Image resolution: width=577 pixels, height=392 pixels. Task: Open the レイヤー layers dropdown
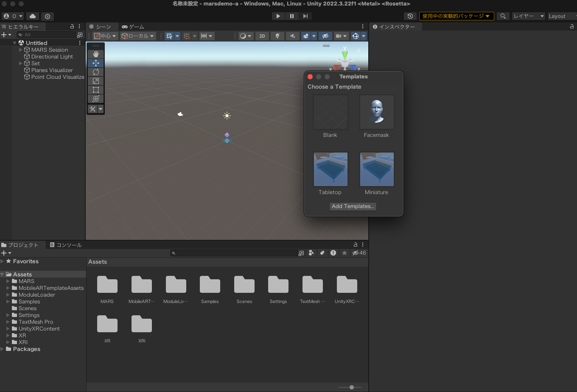pyautogui.click(x=529, y=16)
